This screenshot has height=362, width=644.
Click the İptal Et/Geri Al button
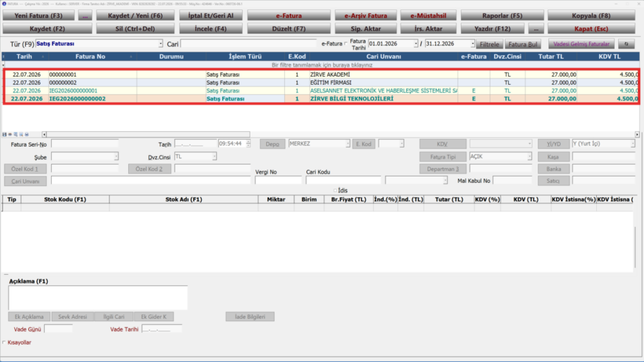pyautogui.click(x=211, y=16)
